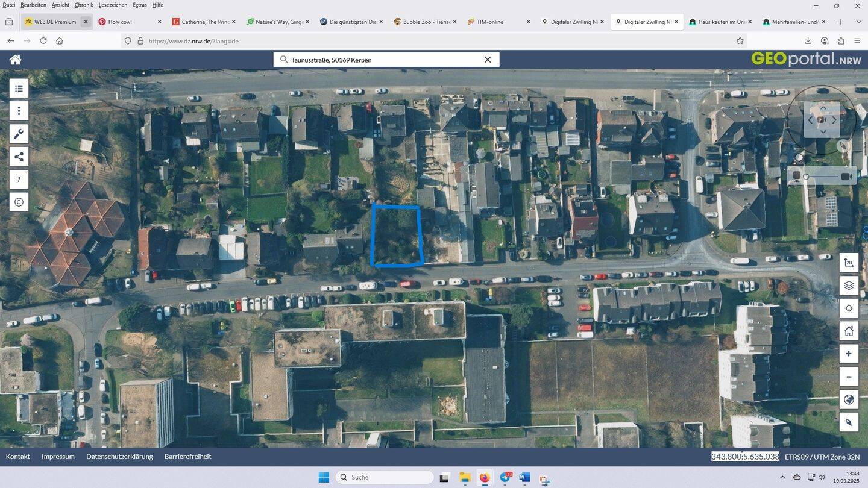Screen dimensions: 868x488
Task: Open the layers panel icon
Action: 849,285
